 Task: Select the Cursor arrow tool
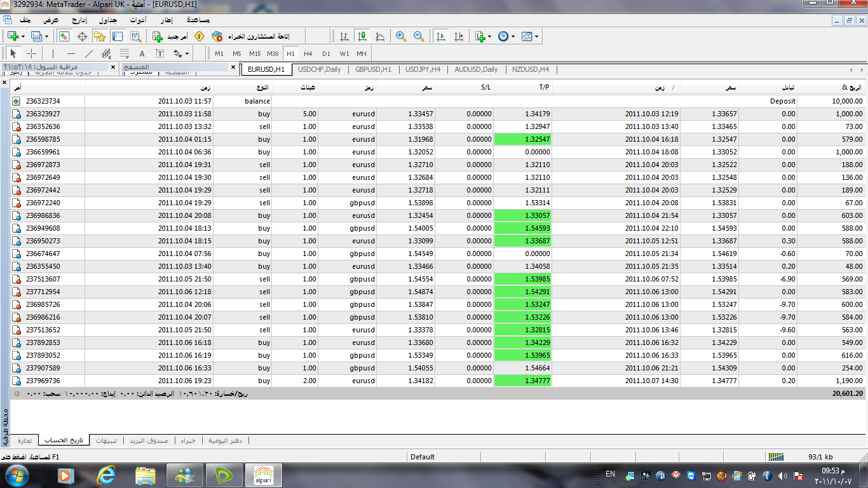click(x=13, y=53)
